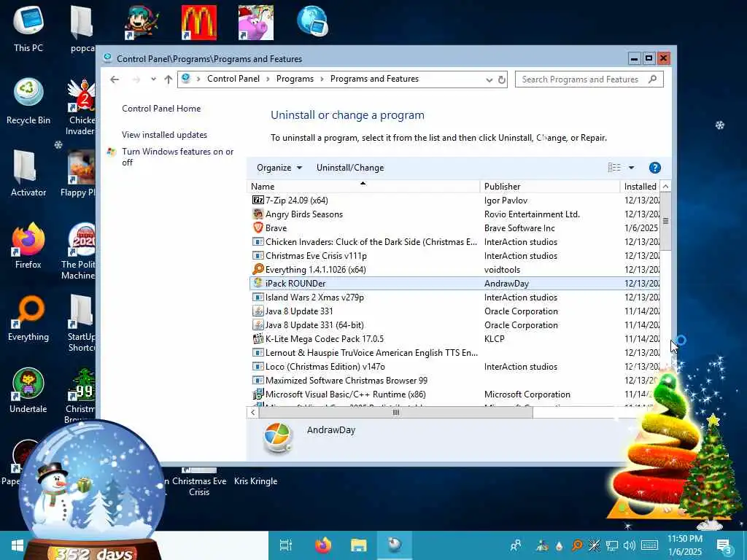Click the volume icon in system tray

pyautogui.click(x=629, y=545)
